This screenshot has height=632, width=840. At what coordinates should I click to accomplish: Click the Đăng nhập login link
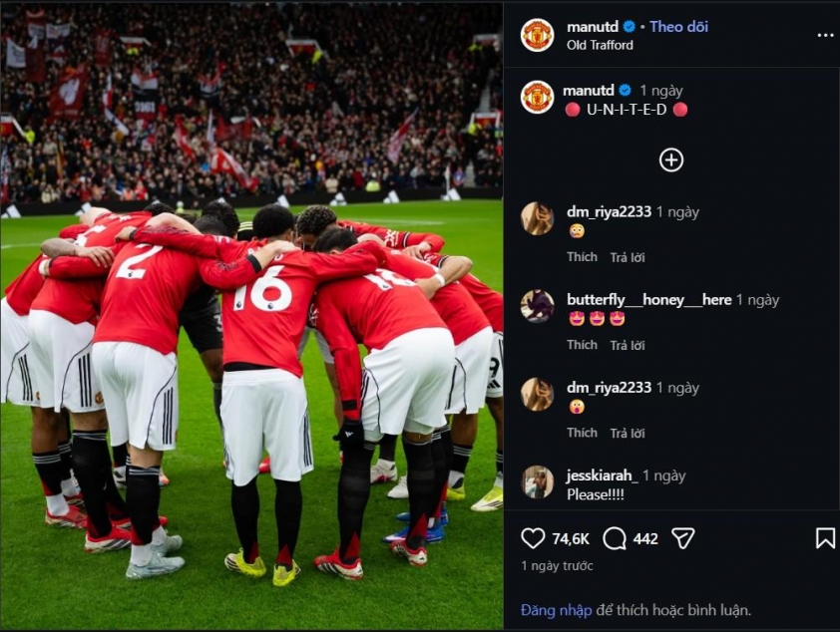pyautogui.click(x=556, y=610)
